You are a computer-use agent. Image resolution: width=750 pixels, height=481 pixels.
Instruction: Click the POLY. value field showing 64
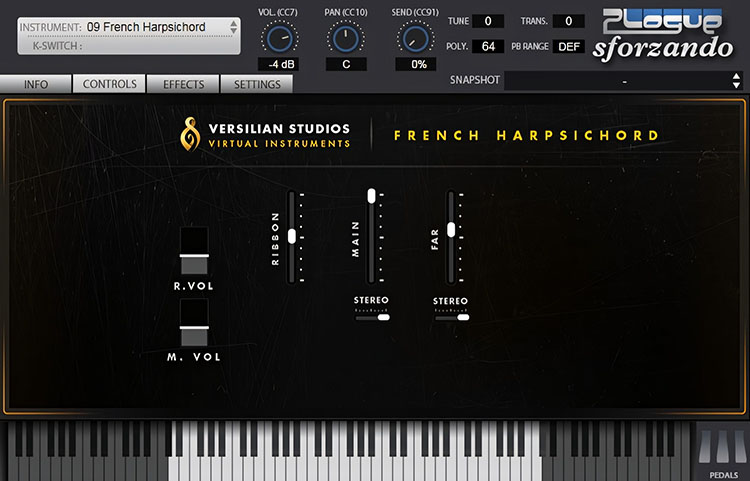488,46
